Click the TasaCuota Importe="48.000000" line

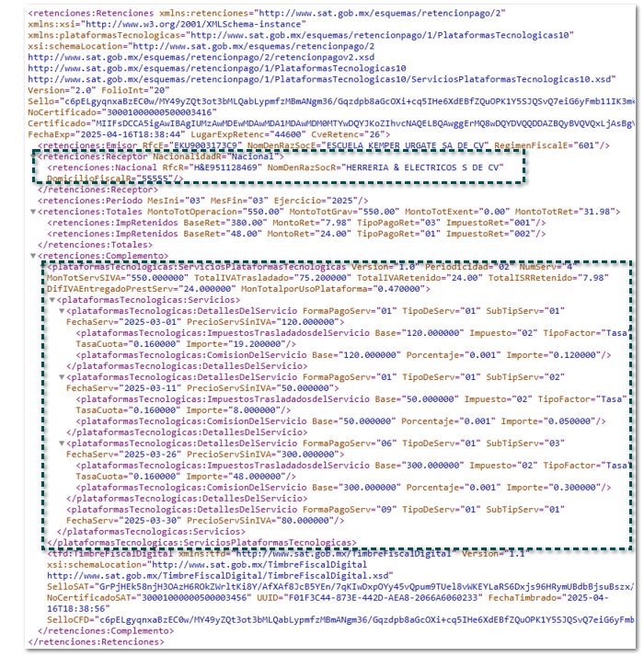(186, 477)
